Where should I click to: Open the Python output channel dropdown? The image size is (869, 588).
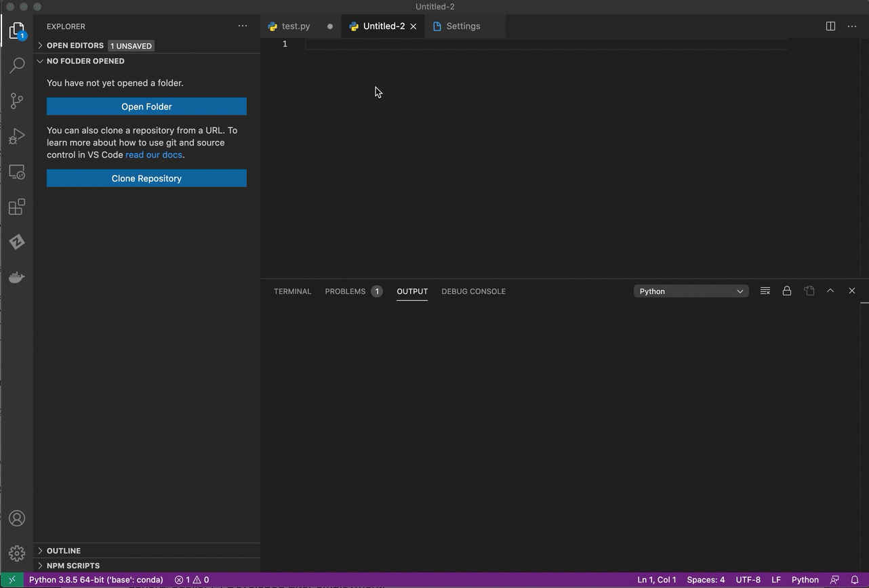coord(690,291)
